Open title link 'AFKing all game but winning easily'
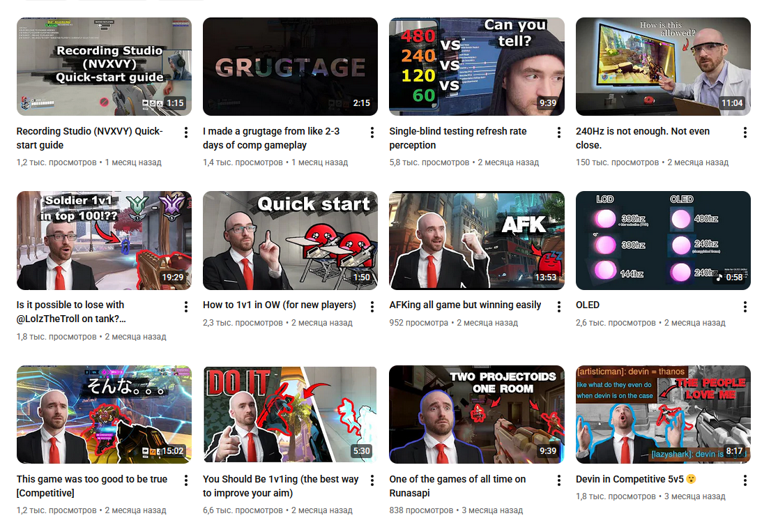The height and width of the screenshot is (532, 778). [x=465, y=305]
